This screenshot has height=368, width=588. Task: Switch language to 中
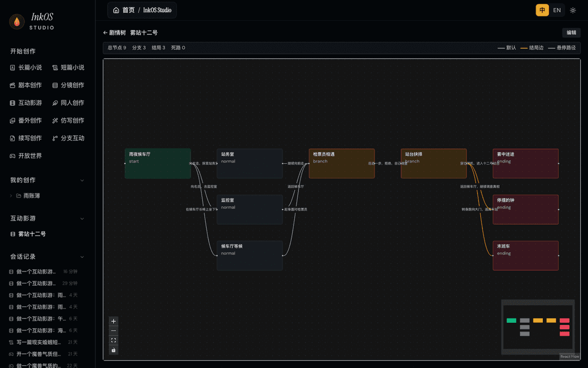click(x=542, y=10)
